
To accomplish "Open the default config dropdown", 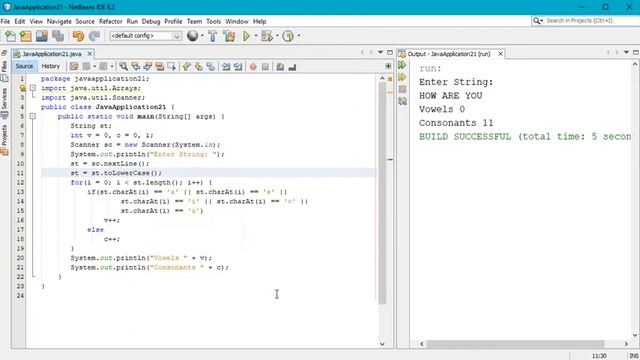I will (145, 36).
